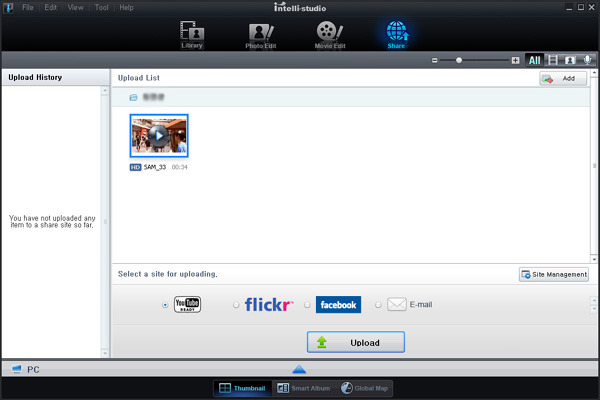The height and width of the screenshot is (400, 600).
Task: Click the Site Management button
Action: click(553, 274)
